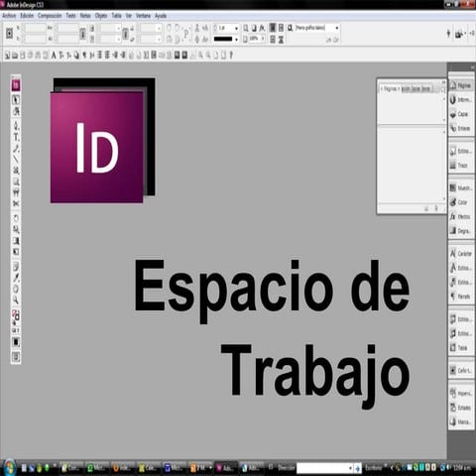Viewport: 476px width, 476px height.
Task: Open the Color panel from the dock
Action: tap(461, 202)
